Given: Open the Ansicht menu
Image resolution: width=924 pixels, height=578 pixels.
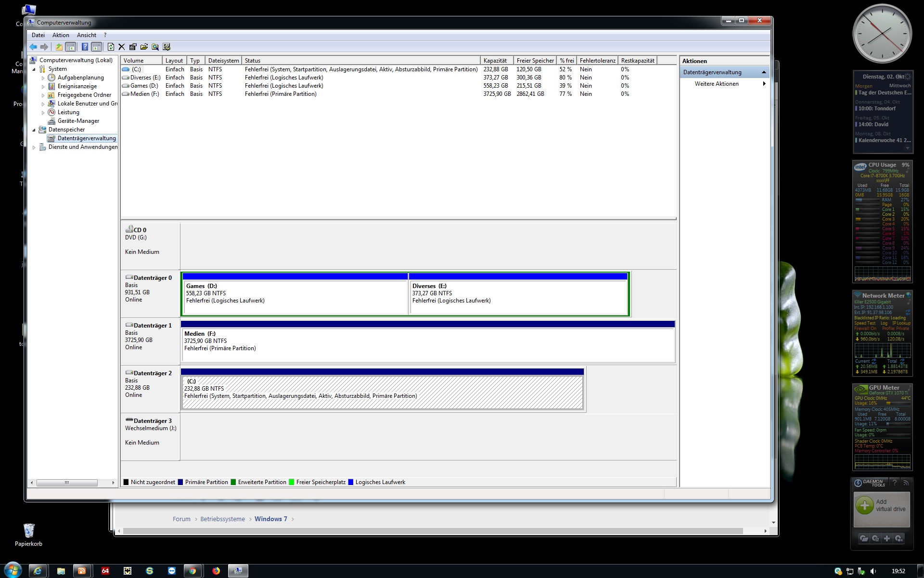Looking at the screenshot, I should point(86,35).
